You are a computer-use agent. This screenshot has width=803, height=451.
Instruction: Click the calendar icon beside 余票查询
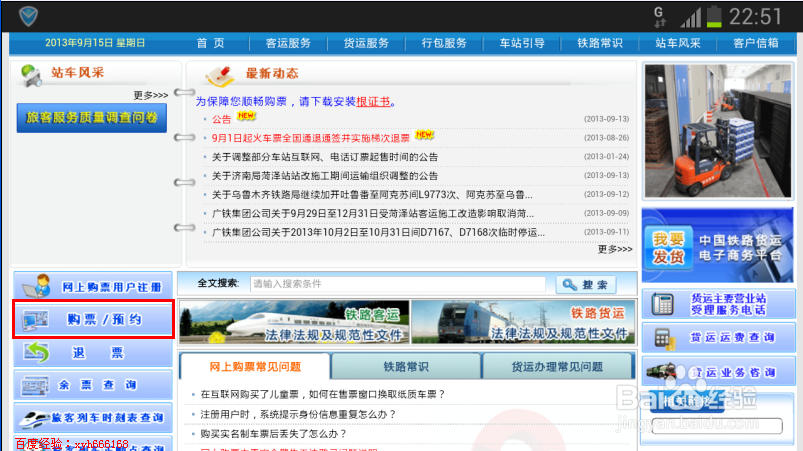click(x=35, y=386)
